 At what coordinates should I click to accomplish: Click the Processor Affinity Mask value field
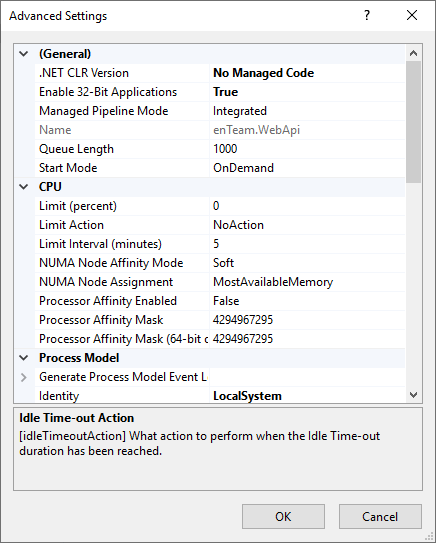coord(307,320)
